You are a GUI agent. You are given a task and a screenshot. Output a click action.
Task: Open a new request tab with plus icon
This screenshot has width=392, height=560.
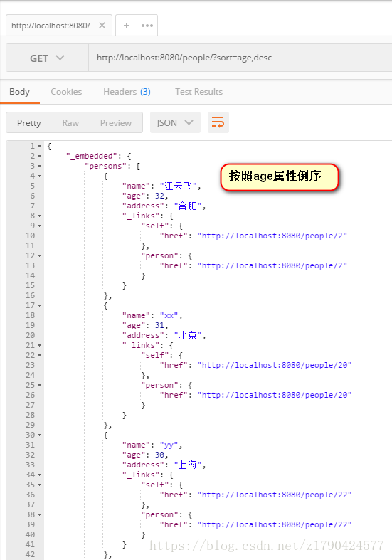(x=127, y=26)
